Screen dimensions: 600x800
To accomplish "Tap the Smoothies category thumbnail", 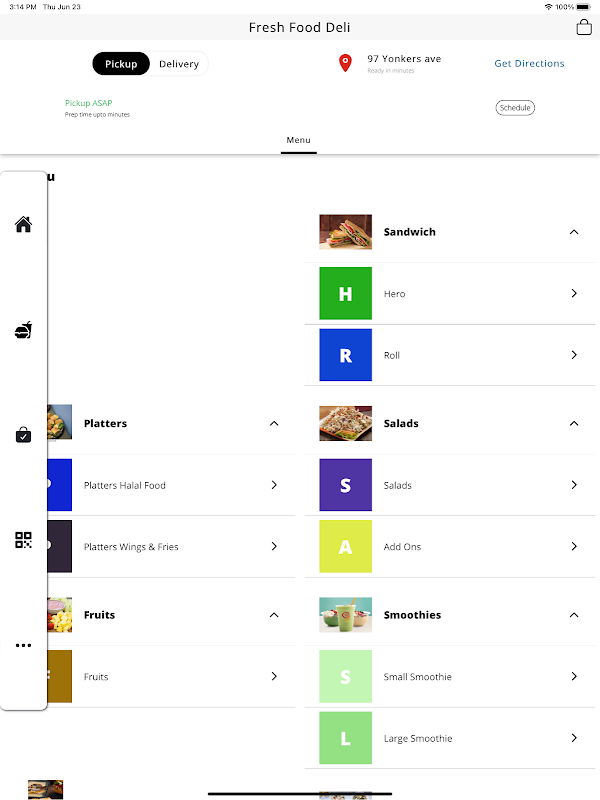I will coord(345,615).
